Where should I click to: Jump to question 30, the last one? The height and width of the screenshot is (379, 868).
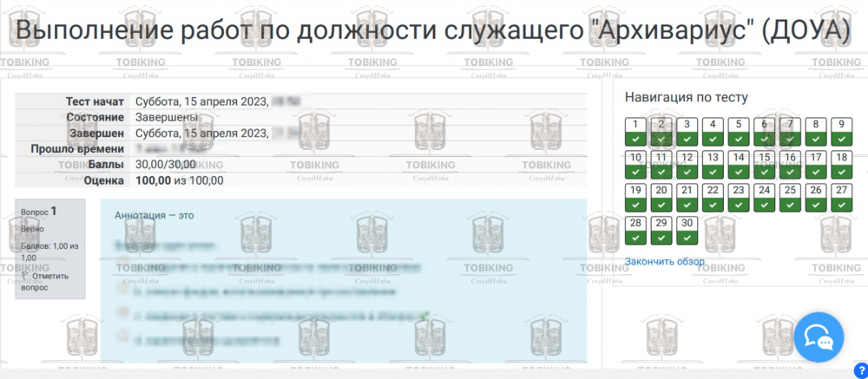pos(687,230)
